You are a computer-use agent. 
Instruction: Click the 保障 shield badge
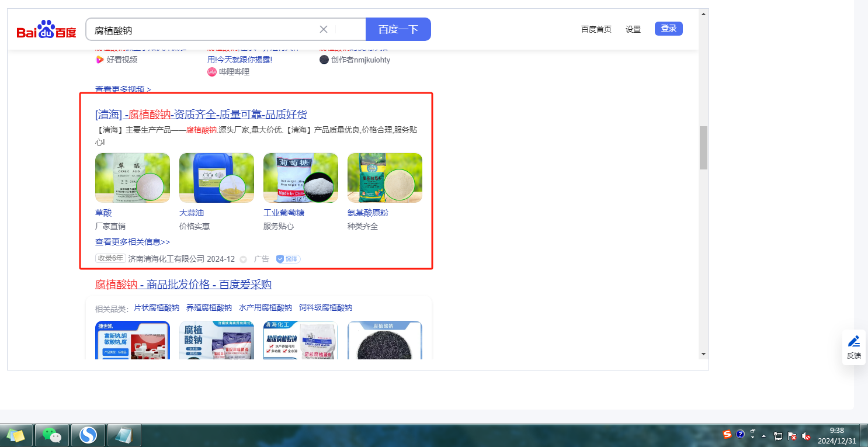coord(288,259)
